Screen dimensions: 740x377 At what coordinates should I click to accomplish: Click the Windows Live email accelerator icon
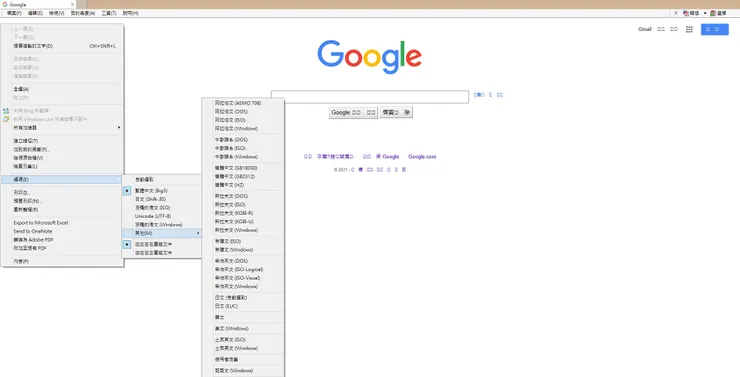(x=6, y=119)
